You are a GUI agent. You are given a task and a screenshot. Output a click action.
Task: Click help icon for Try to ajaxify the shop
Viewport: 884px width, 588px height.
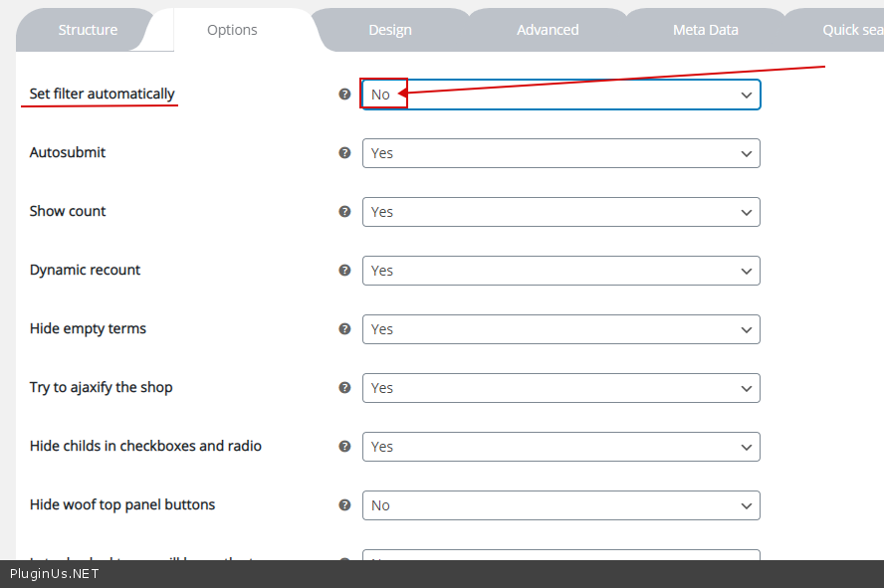pos(344,388)
